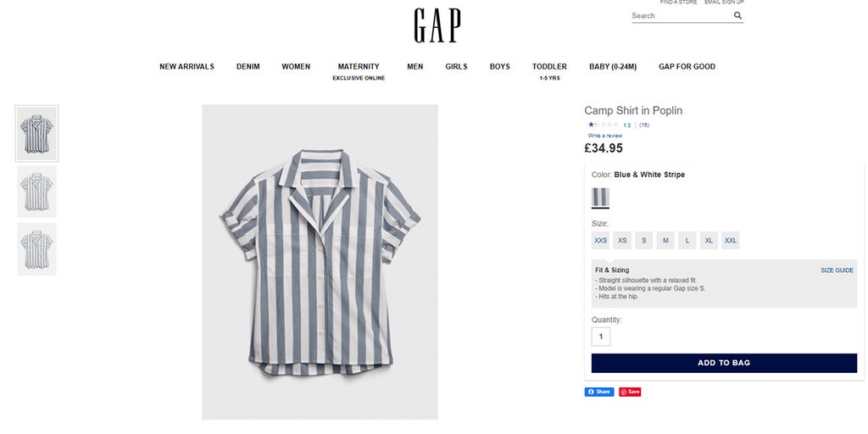
Task: Pick size S option
Action: click(644, 241)
